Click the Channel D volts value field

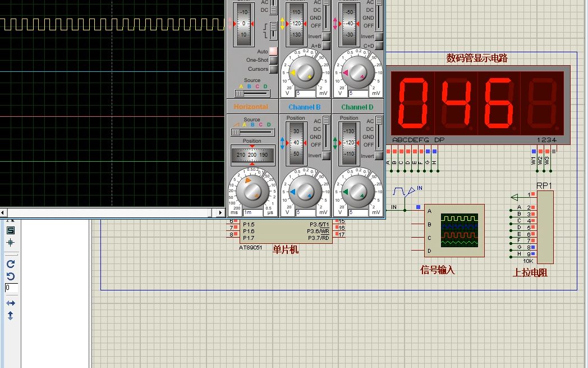coord(358,212)
